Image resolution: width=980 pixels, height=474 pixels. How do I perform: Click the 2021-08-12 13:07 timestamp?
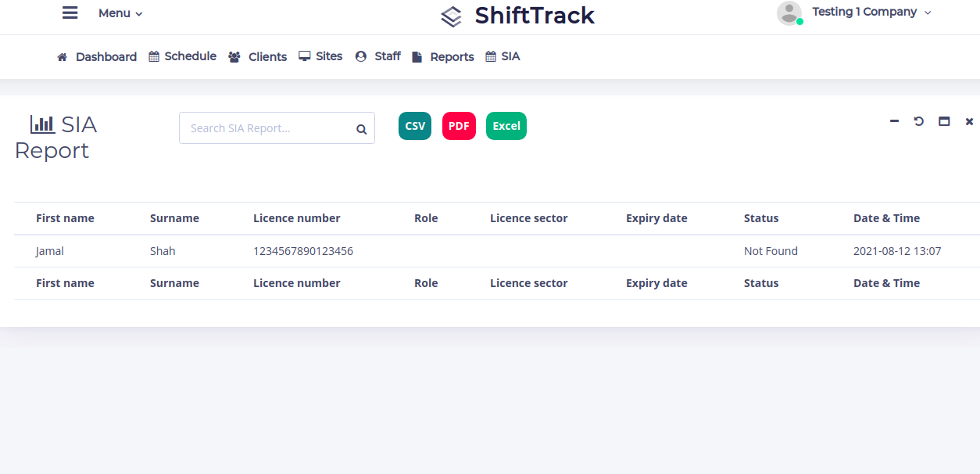[x=897, y=251]
